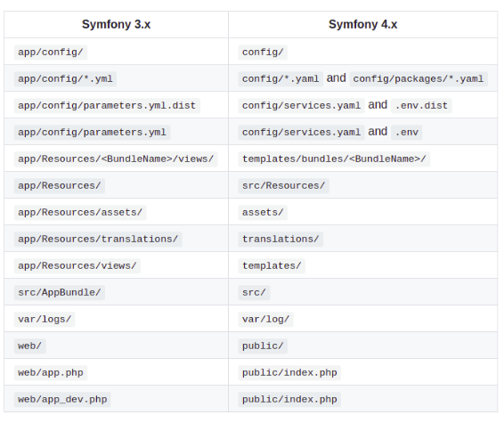
Task: Click the 'web/app.php' code text
Action: click(51, 372)
